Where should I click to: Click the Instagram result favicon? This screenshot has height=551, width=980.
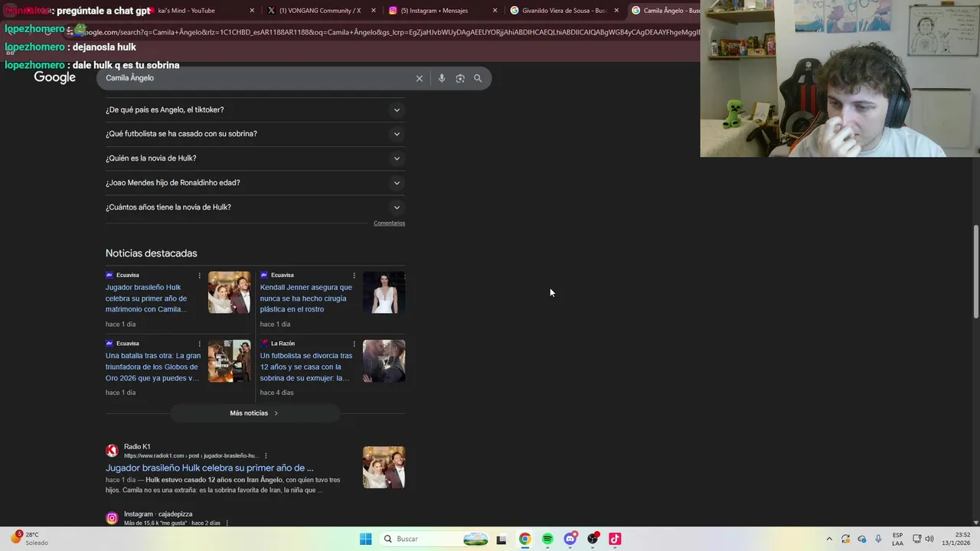(112, 518)
